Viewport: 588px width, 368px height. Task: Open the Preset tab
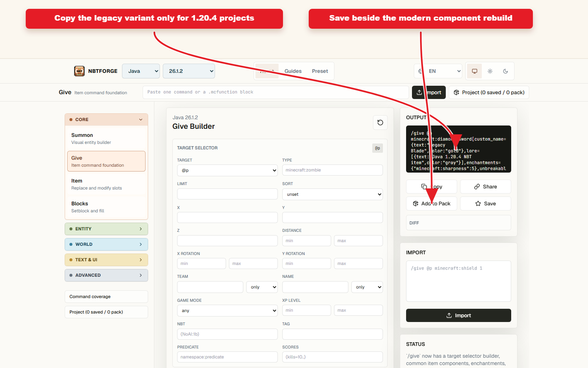(x=320, y=71)
